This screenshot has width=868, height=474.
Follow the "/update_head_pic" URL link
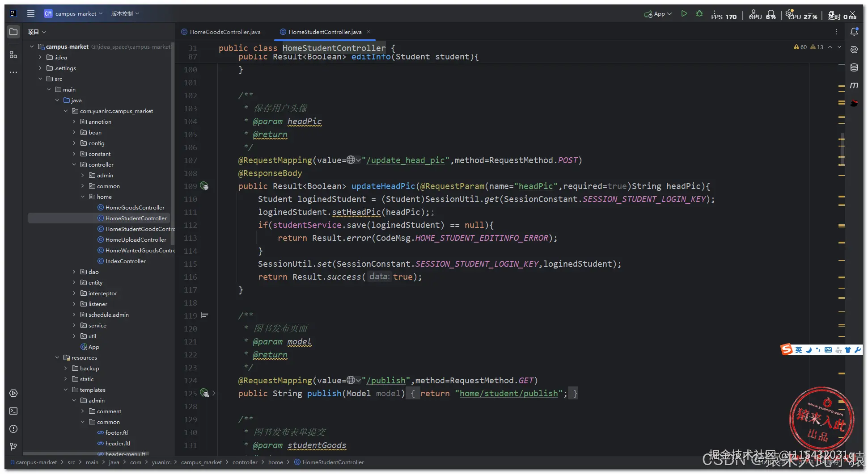point(406,160)
